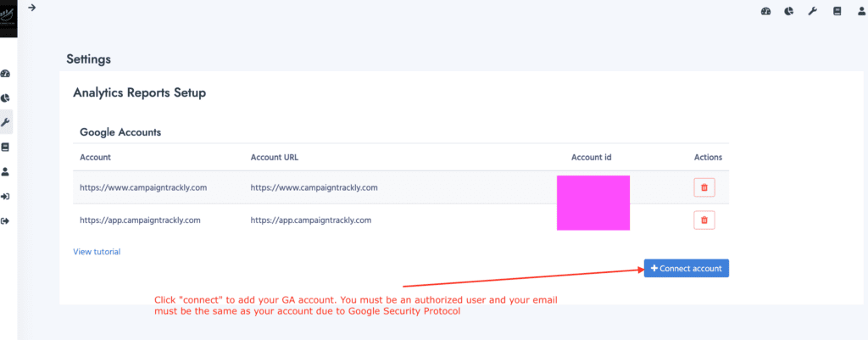
Task: Click the wrench icon in top bar
Action: point(812,11)
